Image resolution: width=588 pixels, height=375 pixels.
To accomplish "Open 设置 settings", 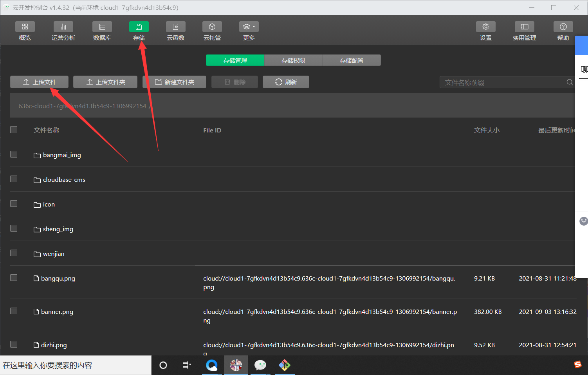I will [486, 31].
